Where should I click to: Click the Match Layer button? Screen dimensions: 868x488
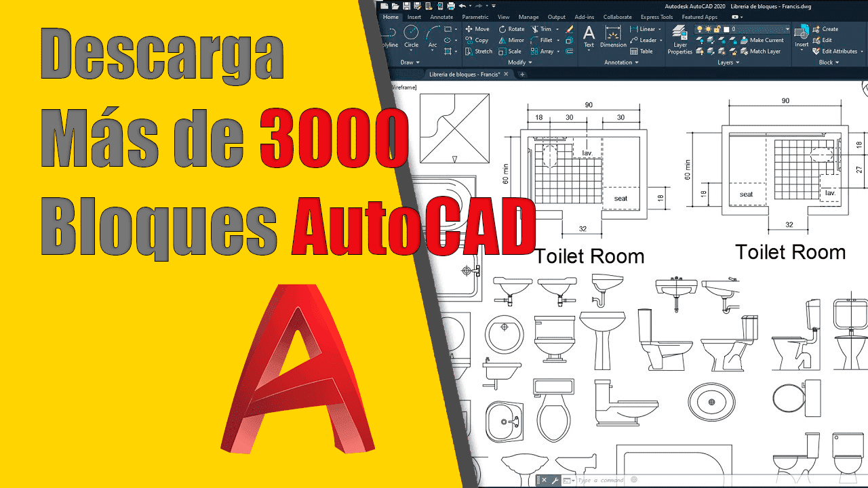[760, 51]
